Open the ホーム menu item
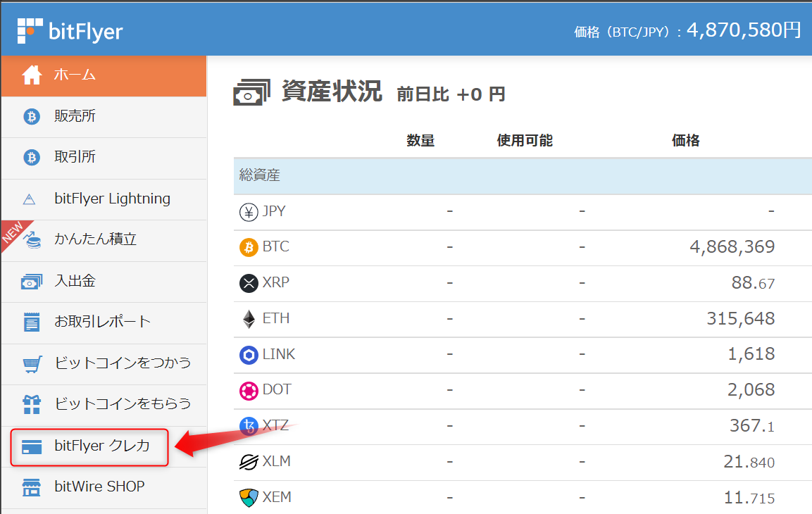The width and height of the screenshot is (812, 514). 104,76
